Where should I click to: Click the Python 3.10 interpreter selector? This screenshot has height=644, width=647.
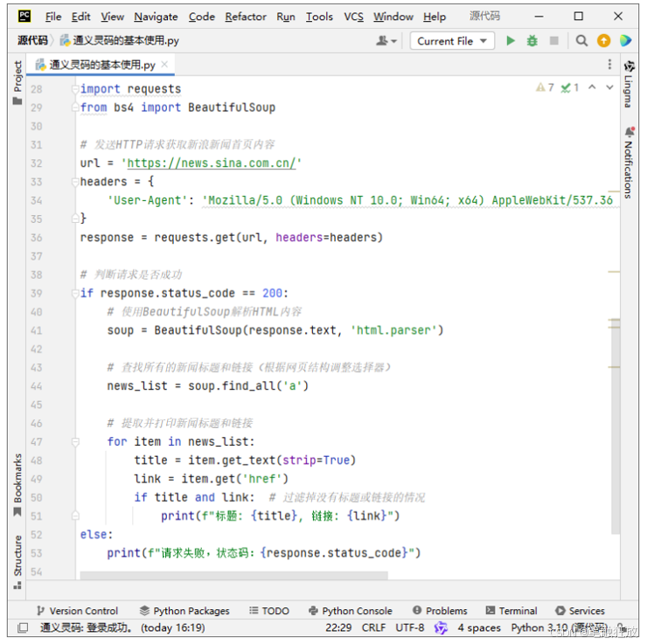(x=559, y=627)
